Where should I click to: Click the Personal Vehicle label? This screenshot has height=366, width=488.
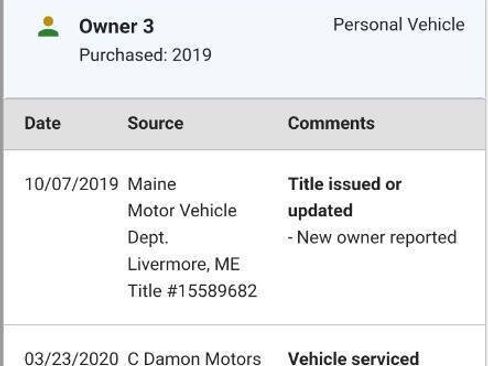(x=399, y=25)
